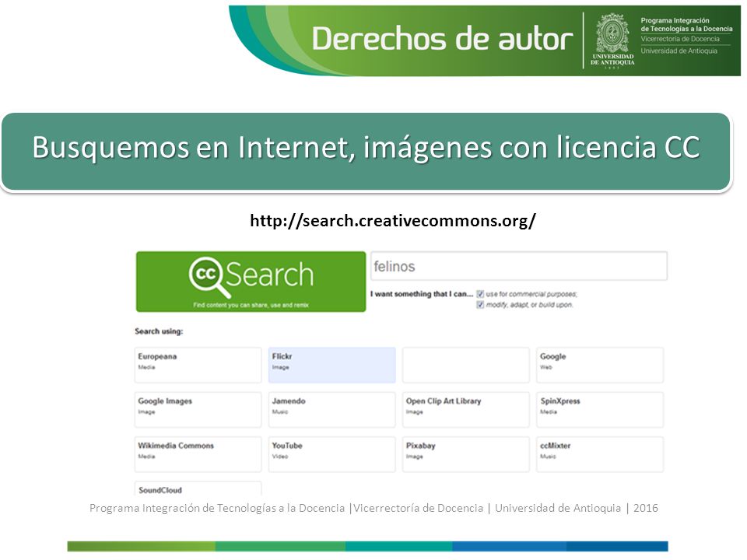Pick SpinXpress Media search source
This screenshot has height=560, width=747.
pyautogui.click(x=600, y=410)
